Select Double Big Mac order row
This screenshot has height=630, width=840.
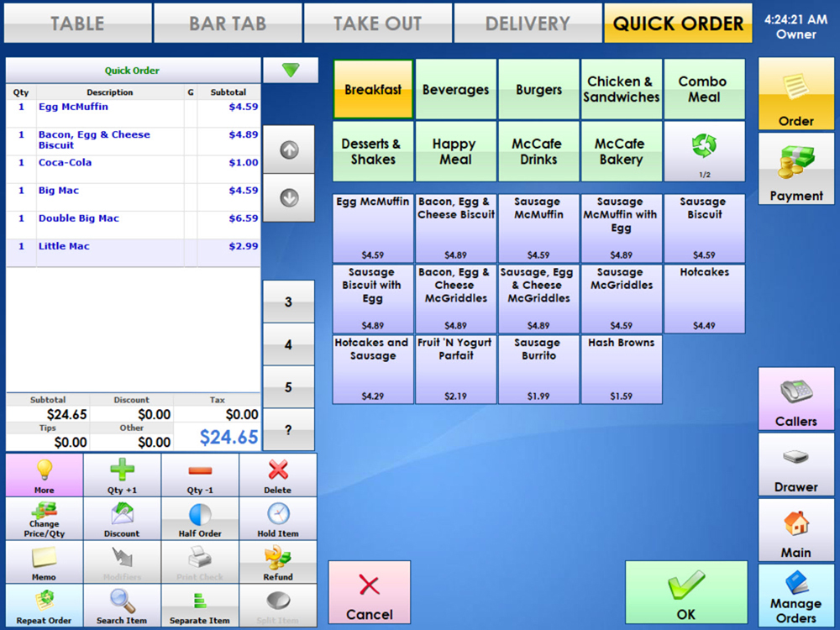[134, 225]
